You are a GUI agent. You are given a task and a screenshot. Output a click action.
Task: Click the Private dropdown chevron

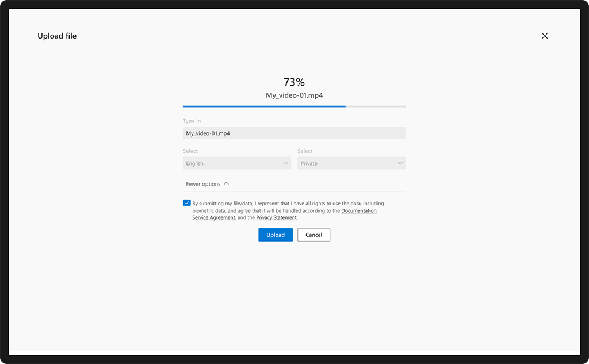(x=400, y=163)
